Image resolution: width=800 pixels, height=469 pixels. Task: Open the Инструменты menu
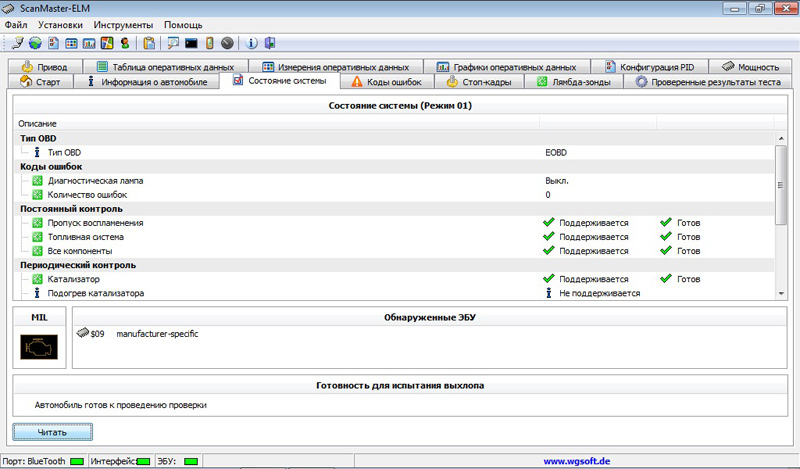(123, 24)
